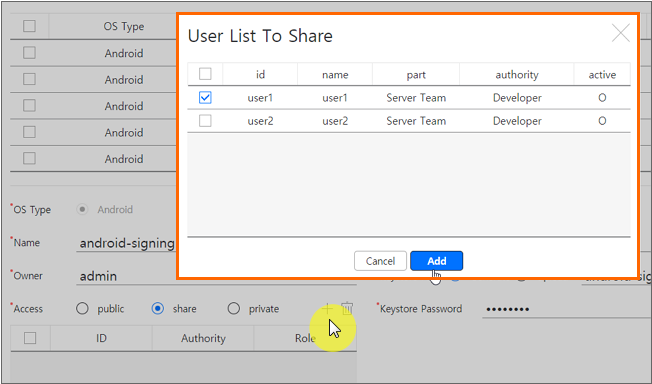The width and height of the screenshot is (652, 384).
Task: Click the Add button
Action: (x=436, y=261)
